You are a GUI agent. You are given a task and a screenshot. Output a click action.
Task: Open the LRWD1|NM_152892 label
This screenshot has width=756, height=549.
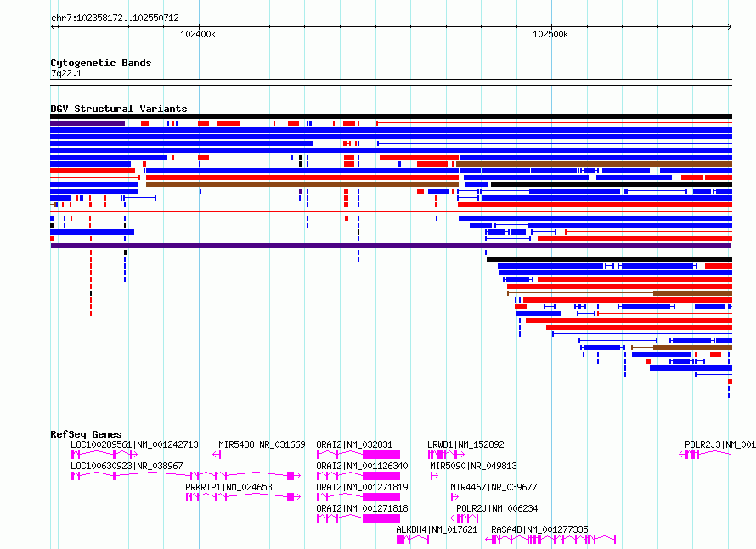pyautogui.click(x=465, y=444)
